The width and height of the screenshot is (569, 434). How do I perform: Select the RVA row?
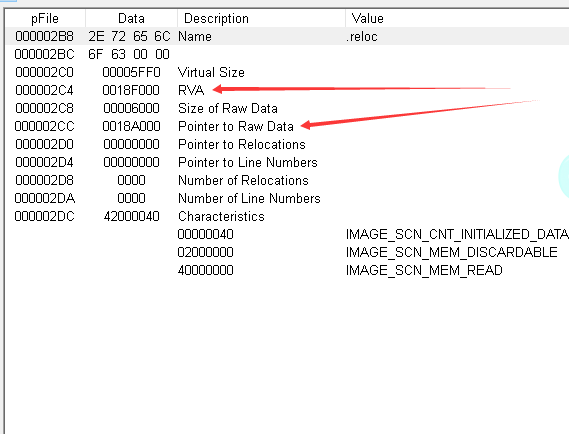[287, 90]
